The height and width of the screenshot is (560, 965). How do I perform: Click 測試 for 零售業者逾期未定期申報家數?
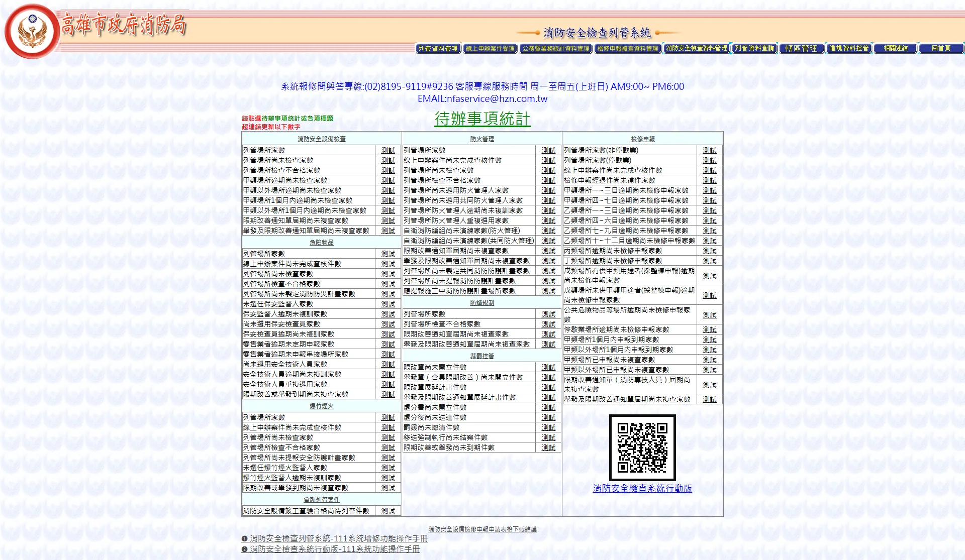click(388, 344)
